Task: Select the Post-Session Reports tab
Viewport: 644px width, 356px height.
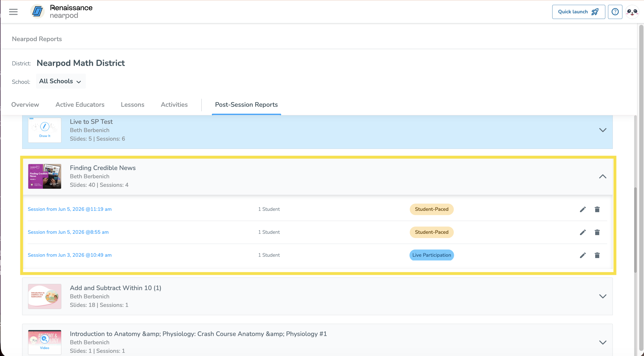Action: (x=247, y=105)
